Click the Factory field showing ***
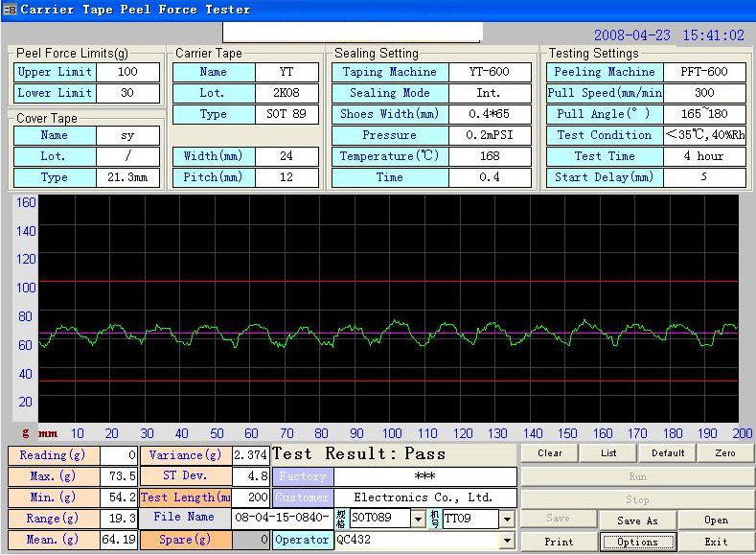The width and height of the screenshot is (756, 555). coord(424,476)
